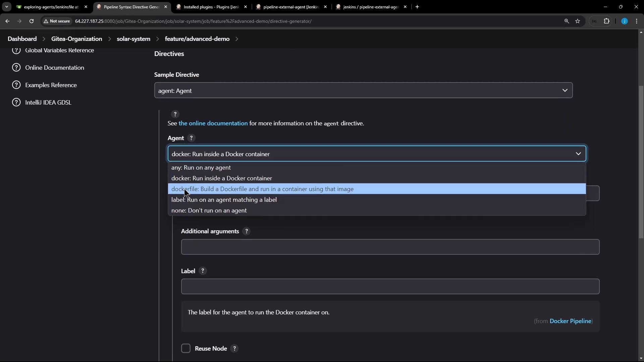Viewport: 644px width, 362px height.
Task: Click help icon next to Agent label
Action: pyautogui.click(x=191, y=138)
